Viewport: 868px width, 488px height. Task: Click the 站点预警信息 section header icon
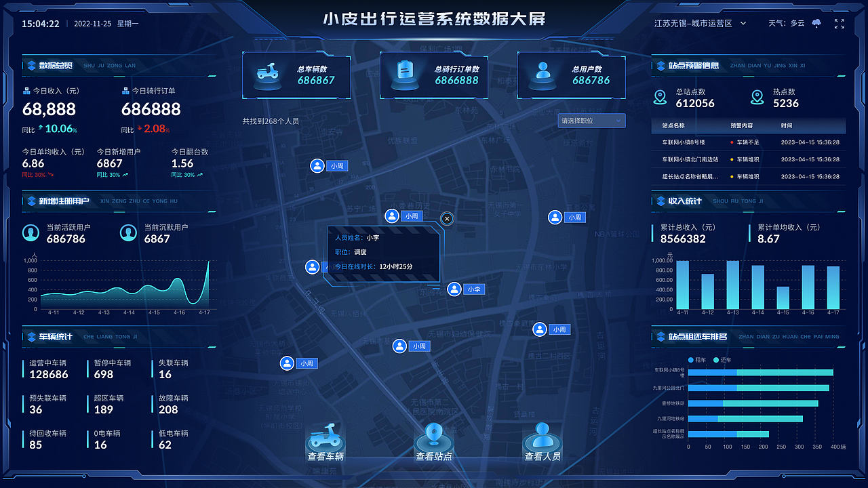pos(661,66)
